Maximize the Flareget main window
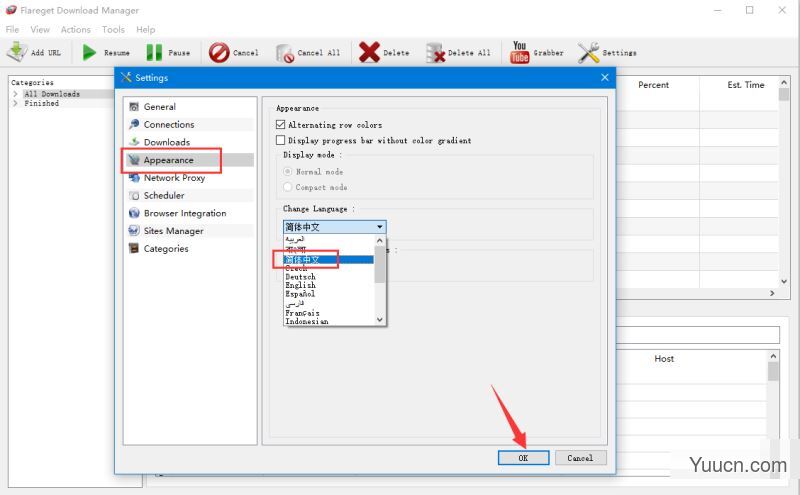Image resolution: width=800 pixels, height=495 pixels. [x=749, y=10]
